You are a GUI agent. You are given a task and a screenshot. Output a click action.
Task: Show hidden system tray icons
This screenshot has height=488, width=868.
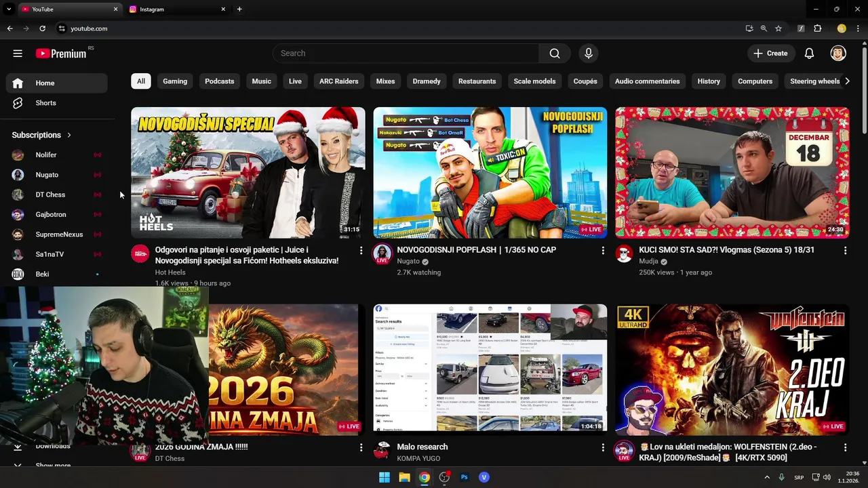pos(768,477)
